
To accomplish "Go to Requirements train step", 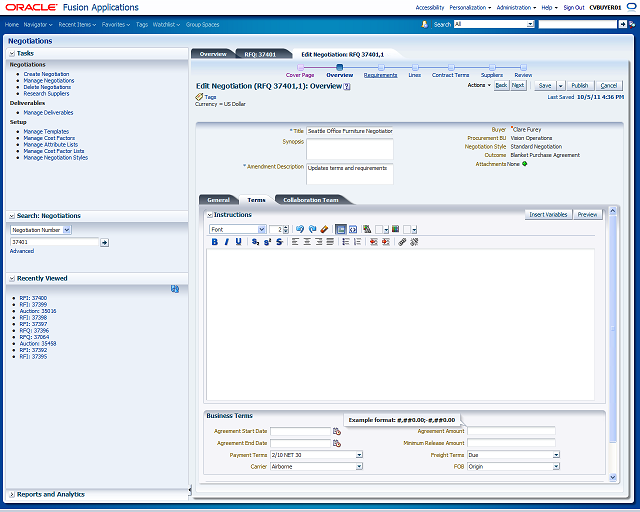I will (380, 75).
